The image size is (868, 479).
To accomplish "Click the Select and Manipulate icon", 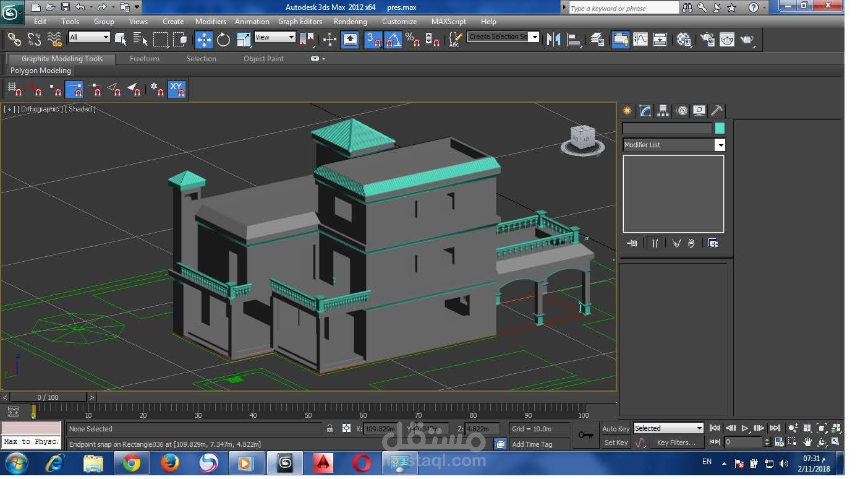I will 330,40.
